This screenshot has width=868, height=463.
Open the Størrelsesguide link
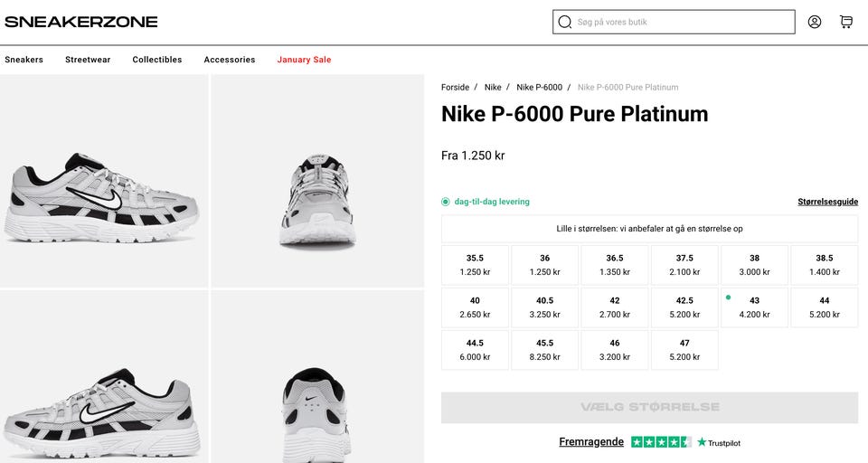[x=827, y=202]
